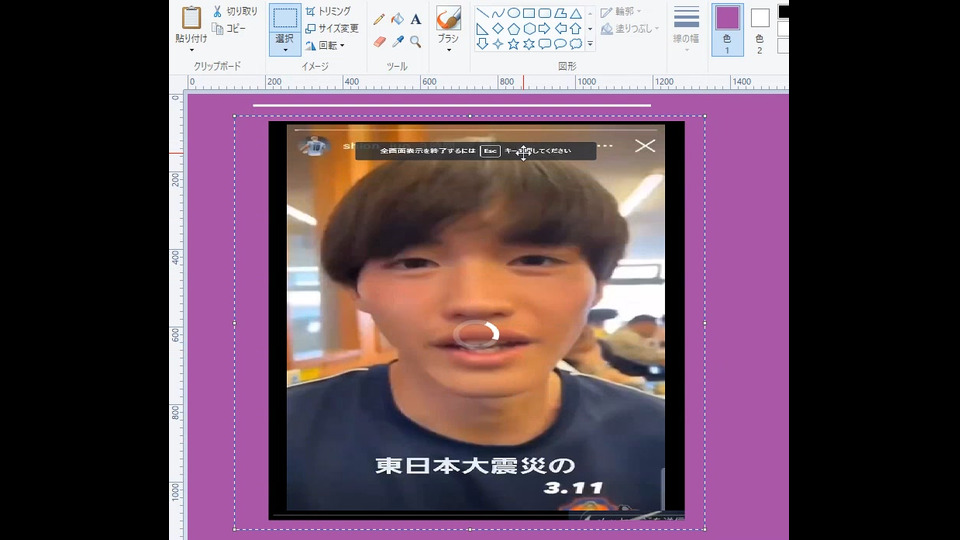Choose the Up arrow shape
This screenshot has height=540, width=960.
point(576,29)
